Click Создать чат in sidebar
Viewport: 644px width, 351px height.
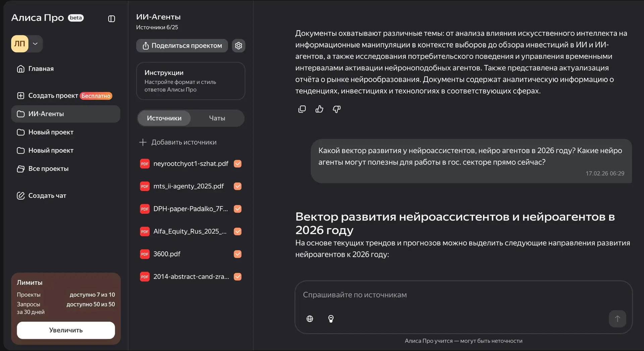66,195
